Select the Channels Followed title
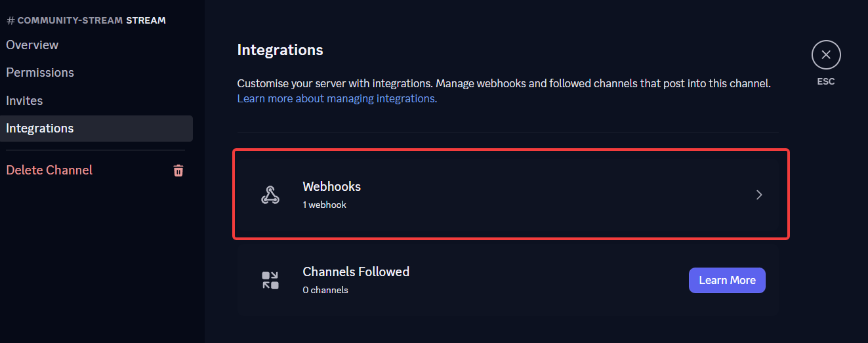868x343 pixels. [356, 272]
